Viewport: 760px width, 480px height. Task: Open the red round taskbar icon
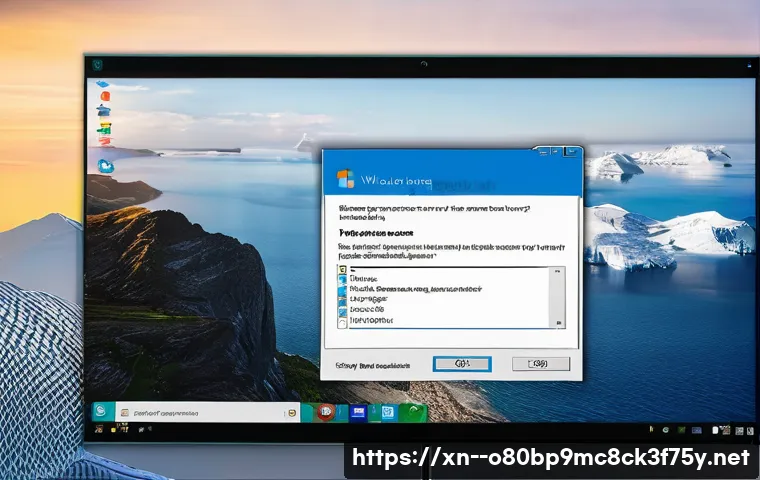(326, 411)
